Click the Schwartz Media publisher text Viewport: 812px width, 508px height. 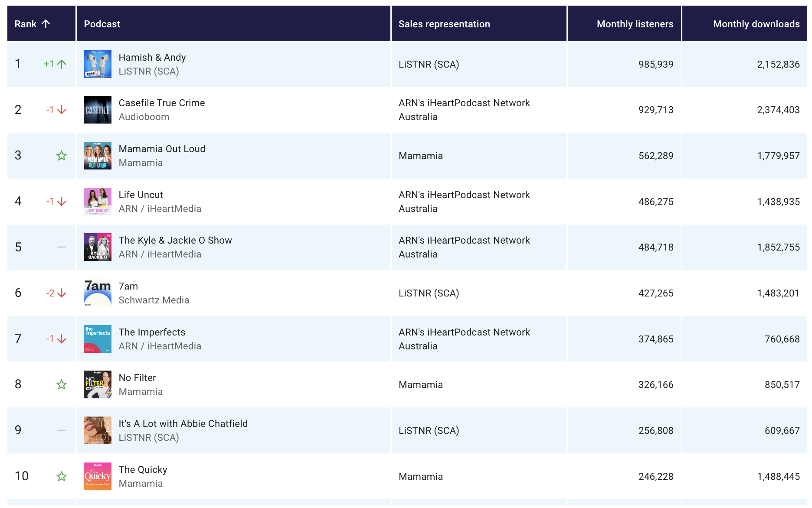click(x=154, y=300)
